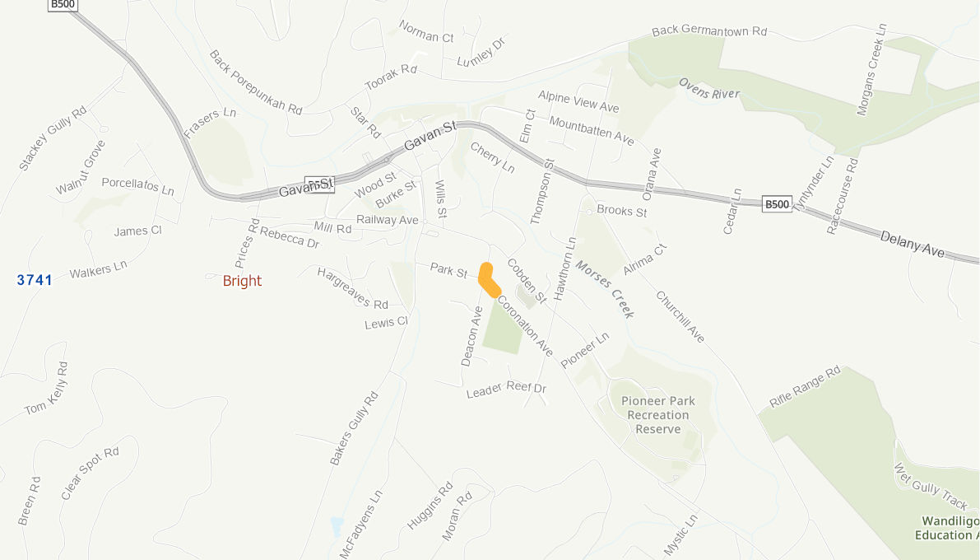Image resolution: width=980 pixels, height=560 pixels.
Task: Click the Back Porepunkah Rd label
Action: click(256, 82)
